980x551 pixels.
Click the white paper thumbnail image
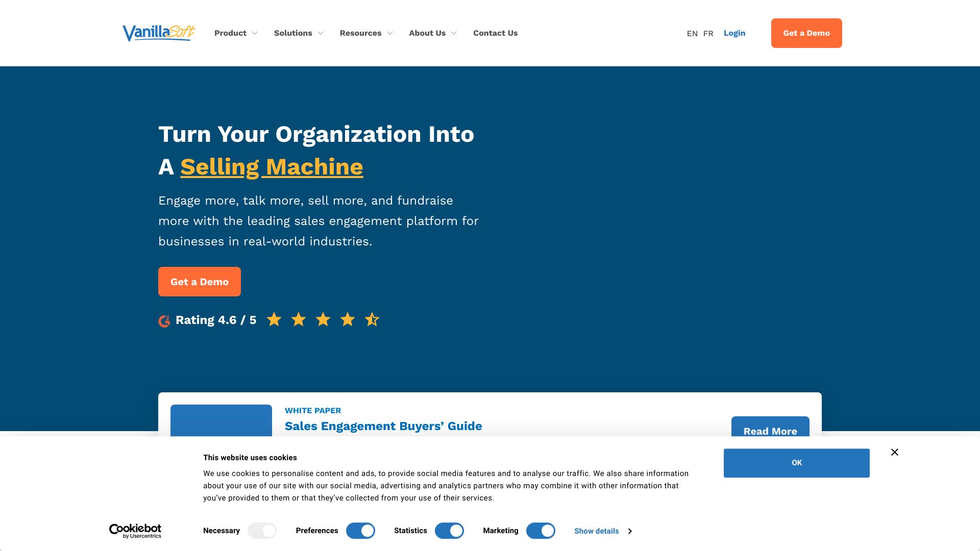(x=221, y=421)
